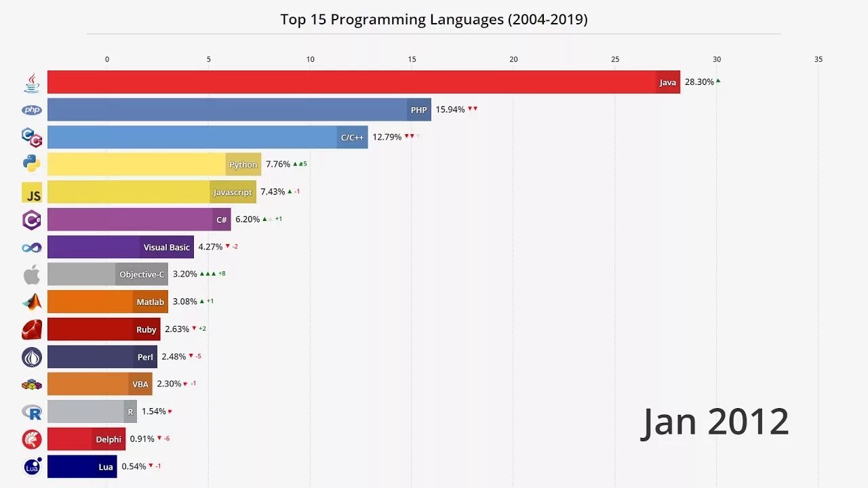Click the Lua label on its bar
The image size is (868, 488).
point(106,467)
